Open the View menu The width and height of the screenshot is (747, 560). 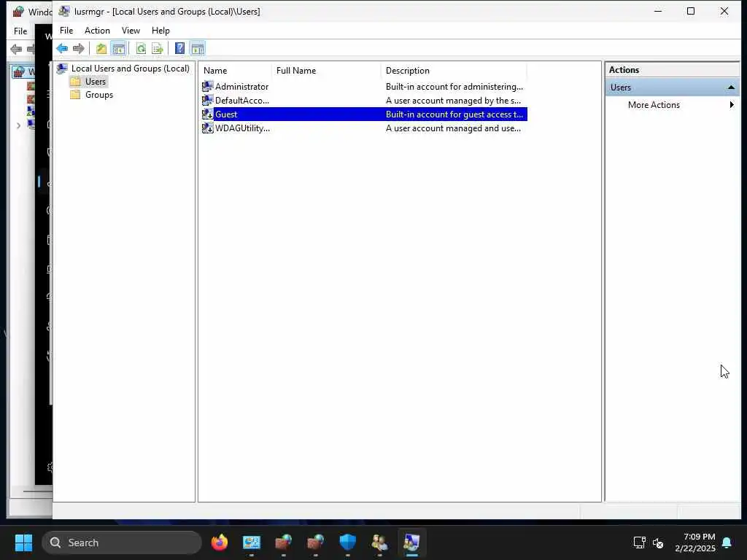pos(131,31)
